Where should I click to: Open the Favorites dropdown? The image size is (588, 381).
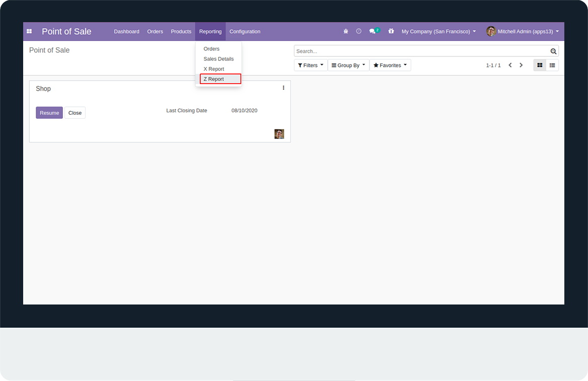coord(390,65)
